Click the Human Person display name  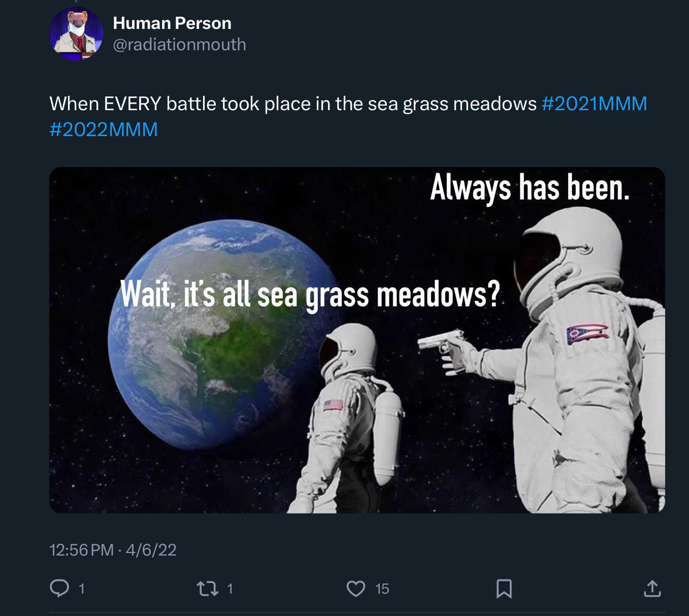(172, 23)
